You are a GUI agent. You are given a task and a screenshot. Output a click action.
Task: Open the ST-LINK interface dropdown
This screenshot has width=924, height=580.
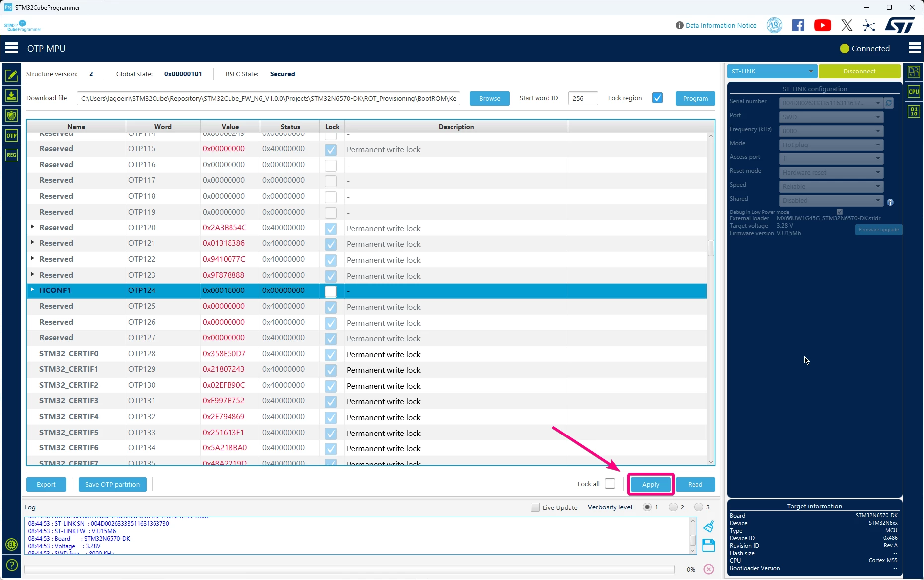click(772, 71)
